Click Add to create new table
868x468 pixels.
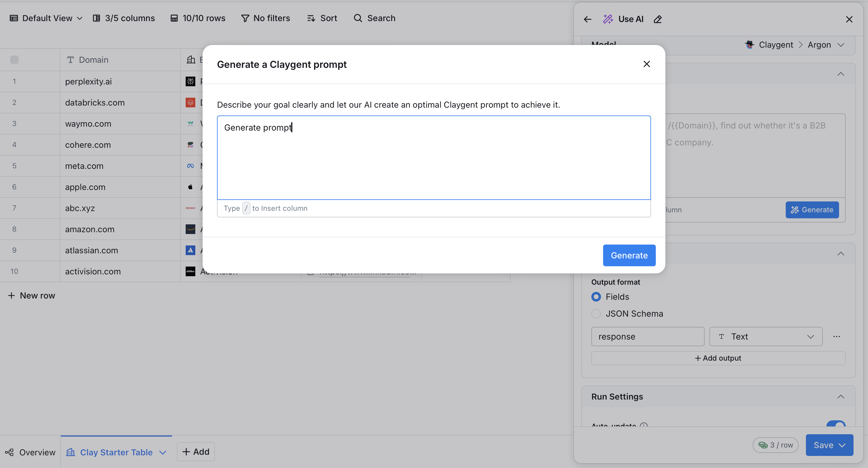coord(196,452)
